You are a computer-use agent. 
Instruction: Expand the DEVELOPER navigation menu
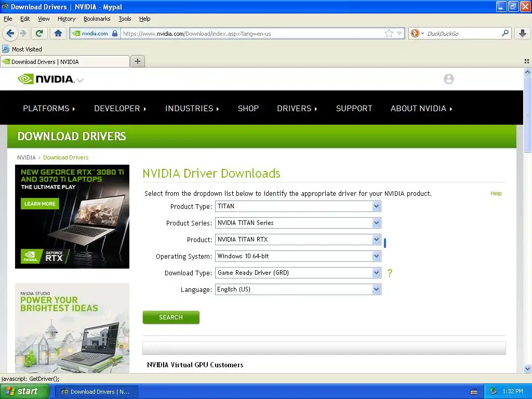[x=120, y=108]
